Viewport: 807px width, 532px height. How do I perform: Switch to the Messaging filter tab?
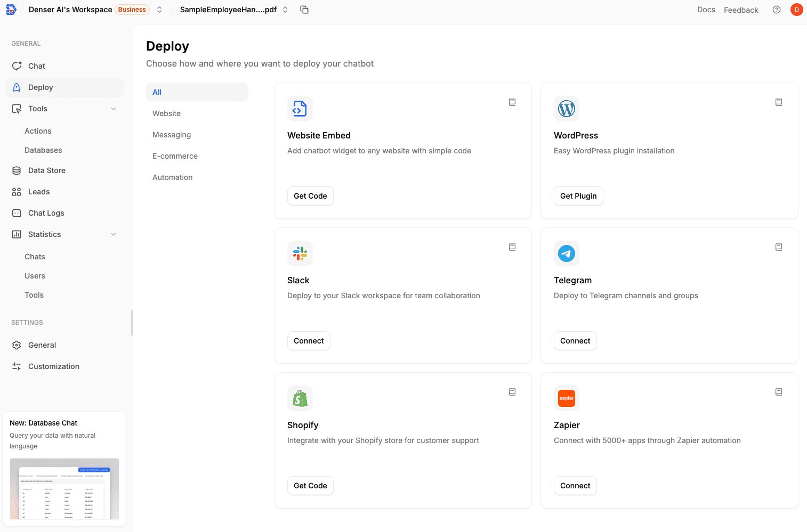171,135
